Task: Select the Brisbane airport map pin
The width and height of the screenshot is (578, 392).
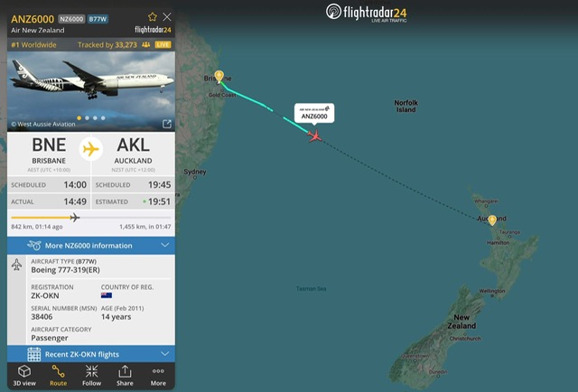Action: (x=219, y=77)
